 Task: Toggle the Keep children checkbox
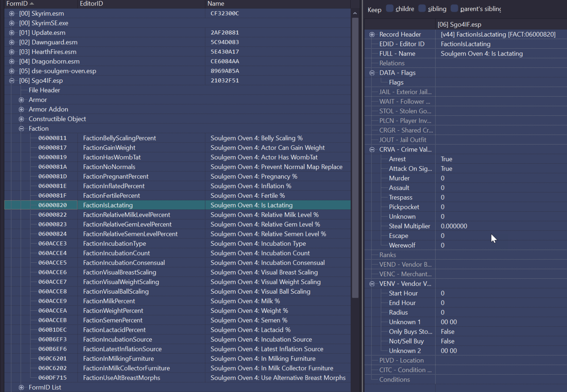coord(389,8)
